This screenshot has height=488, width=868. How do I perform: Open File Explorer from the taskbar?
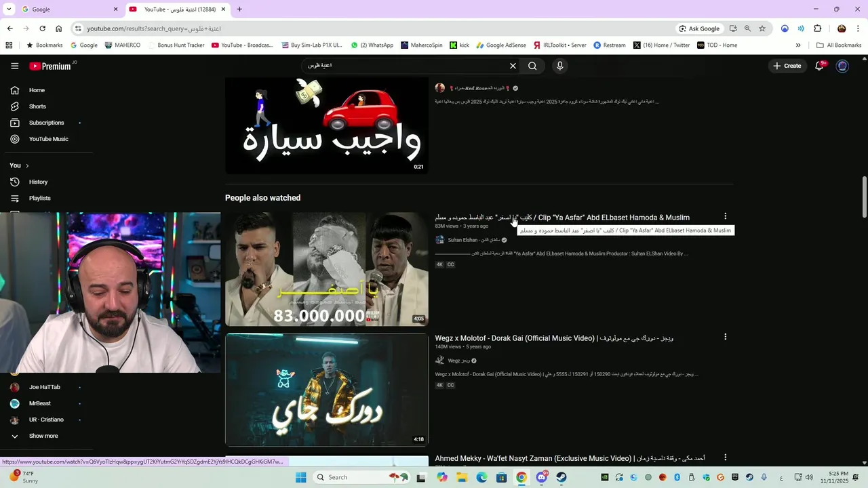[x=462, y=477]
